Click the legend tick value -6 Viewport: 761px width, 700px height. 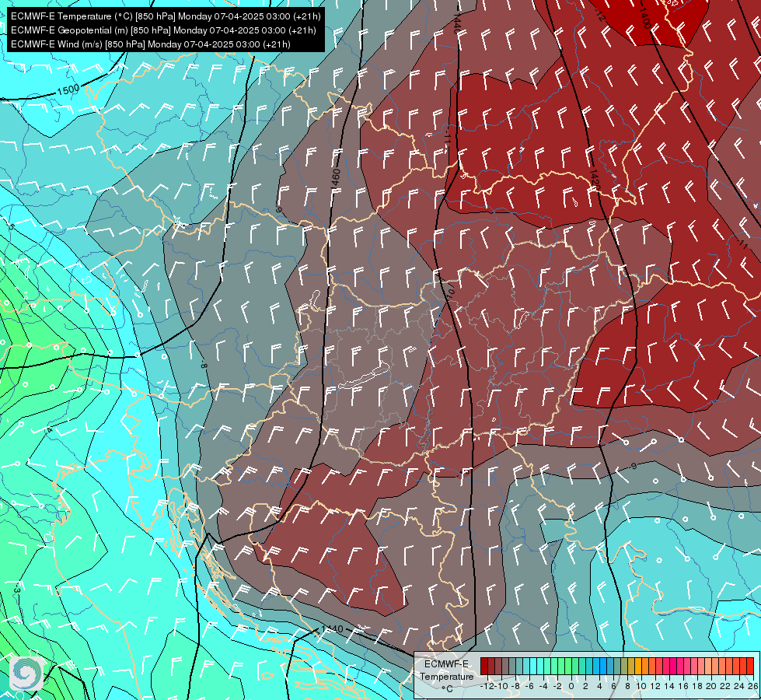click(x=529, y=686)
